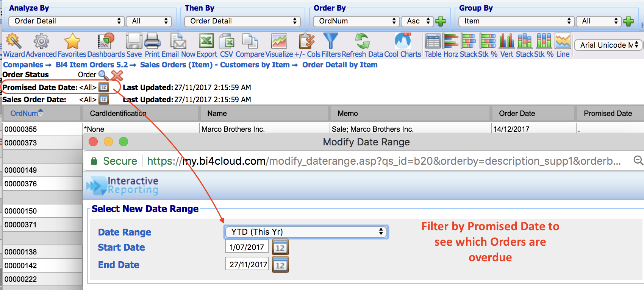Open the report Wizard
Image resolution: width=644 pixels, height=290 pixels.
tap(14, 41)
